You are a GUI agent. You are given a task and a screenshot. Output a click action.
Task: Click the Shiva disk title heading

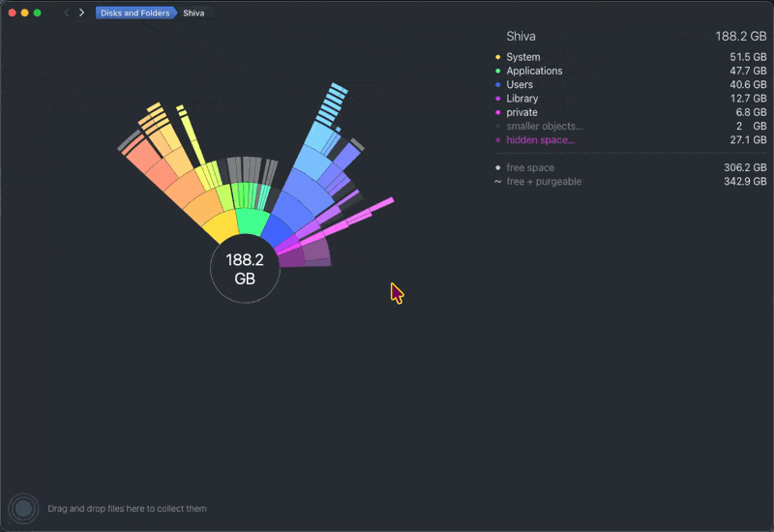point(521,36)
